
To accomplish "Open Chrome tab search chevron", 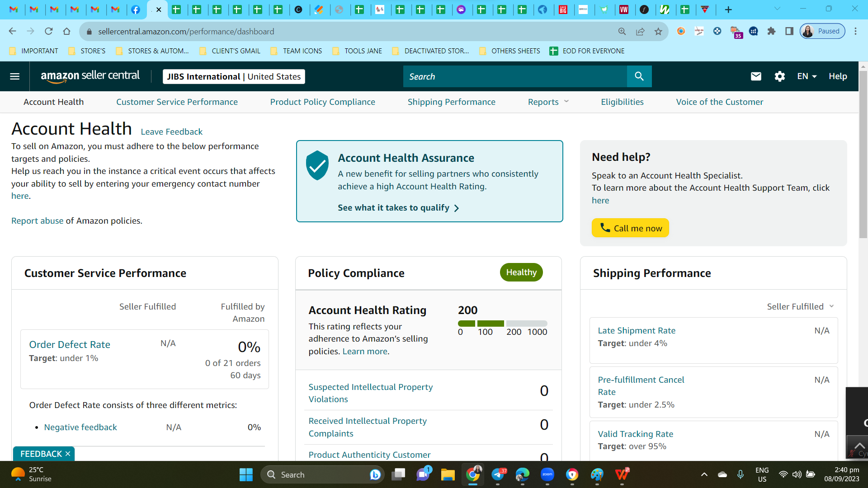I will pyautogui.click(x=777, y=9).
